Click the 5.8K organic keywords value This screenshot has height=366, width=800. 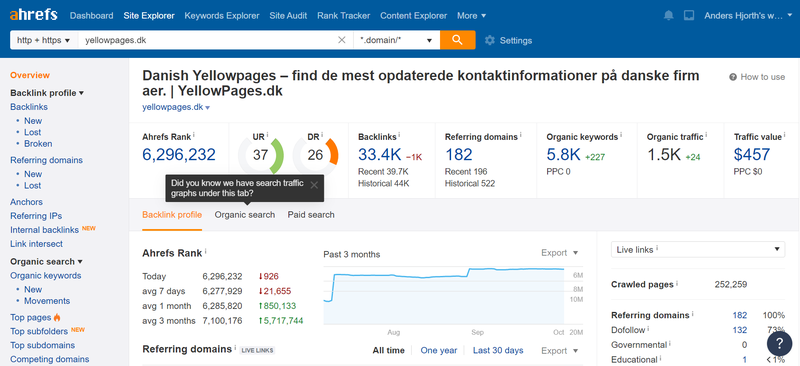tap(563, 155)
